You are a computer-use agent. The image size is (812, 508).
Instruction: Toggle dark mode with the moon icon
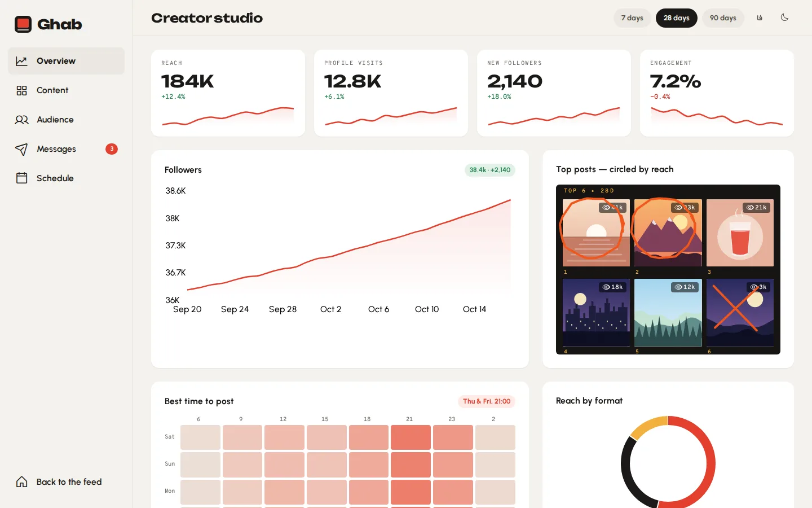click(x=784, y=17)
